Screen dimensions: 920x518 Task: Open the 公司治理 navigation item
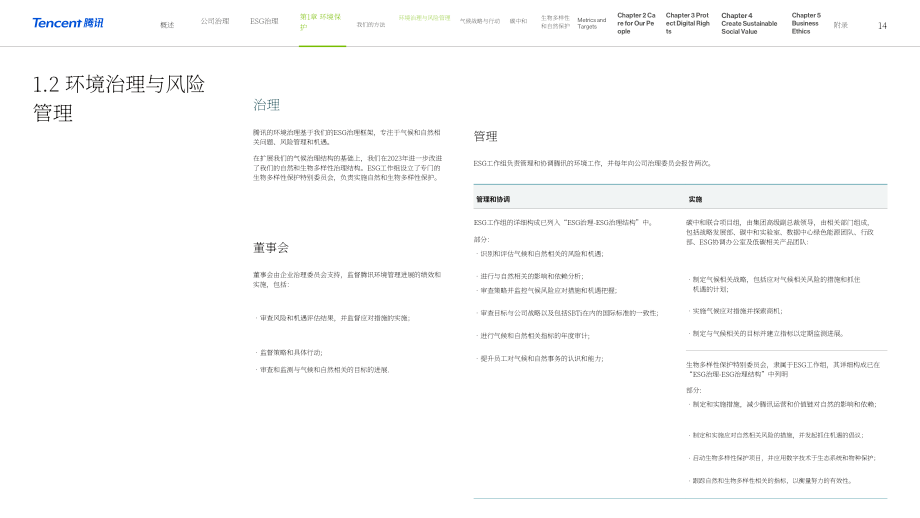click(x=215, y=21)
